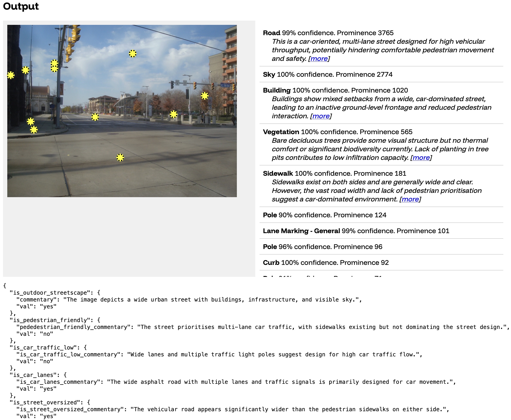
Task: Click stacked yellow dots on left signal pole
Action: (x=54, y=66)
